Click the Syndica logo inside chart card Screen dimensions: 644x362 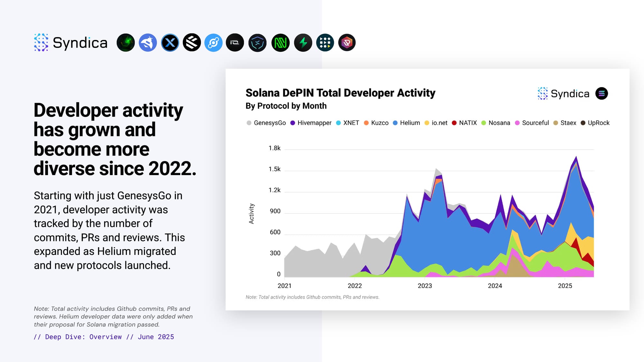pyautogui.click(x=563, y=94)
